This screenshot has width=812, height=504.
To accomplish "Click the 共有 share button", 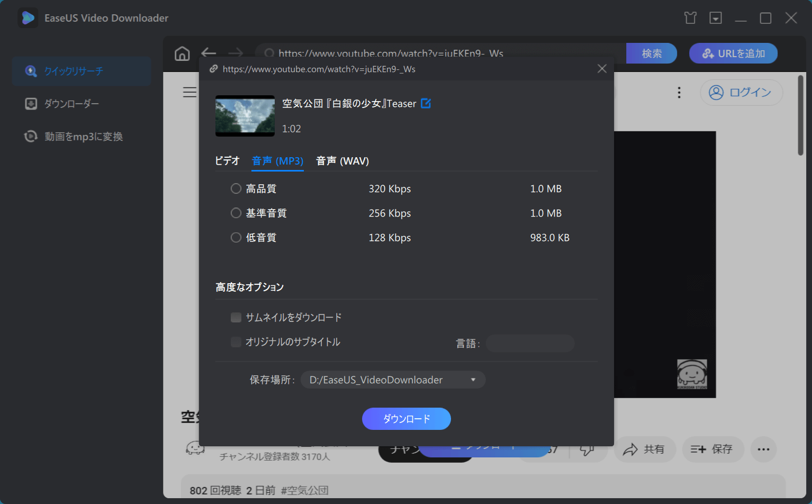I will (x=645, y=449).
